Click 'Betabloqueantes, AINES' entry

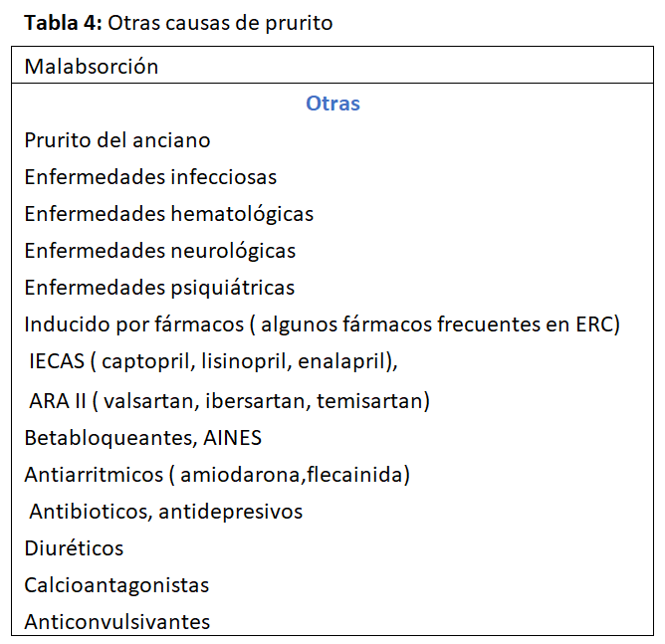(142, 437)
